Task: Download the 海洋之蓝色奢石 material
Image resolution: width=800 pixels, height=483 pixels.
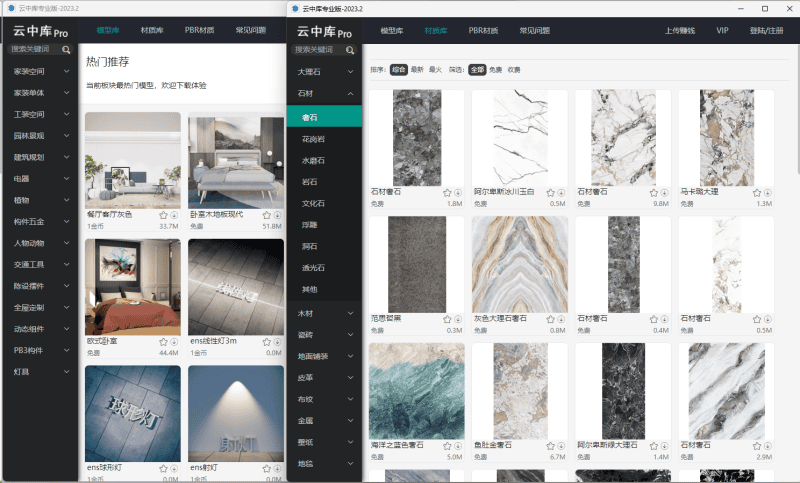Action: coord(458,446)
